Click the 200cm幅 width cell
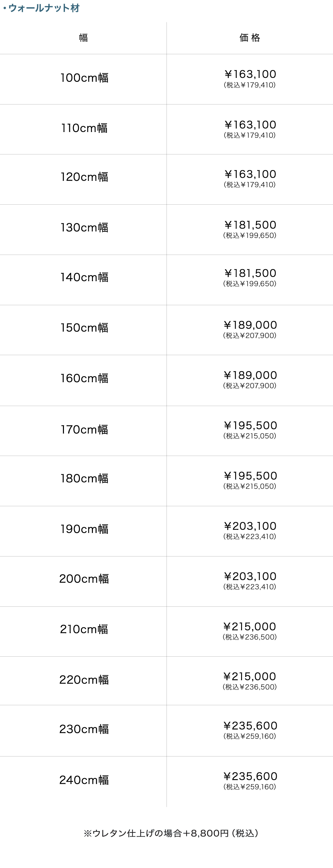The height and width of the screenshot is (868, 333). click(x=84, y=579)
